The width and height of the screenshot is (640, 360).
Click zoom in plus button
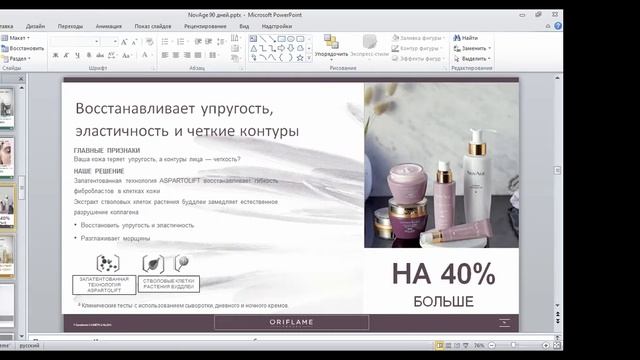[546, 345]
